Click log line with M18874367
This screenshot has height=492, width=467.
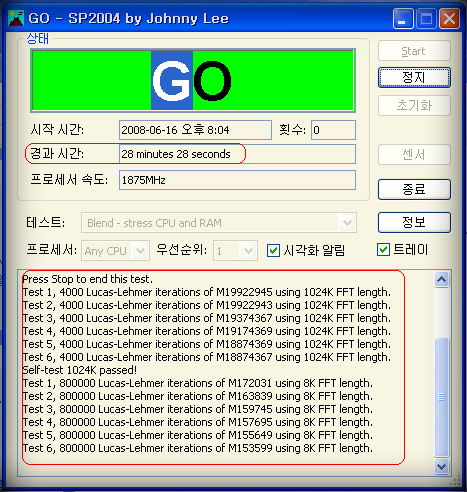click(x=207, y=357)
